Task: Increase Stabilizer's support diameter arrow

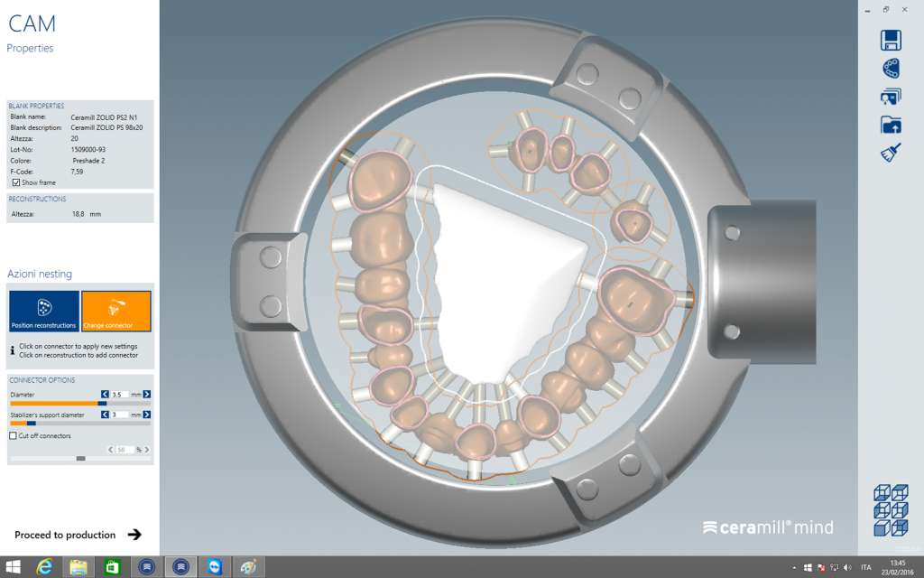Action: pyautogui.click(x=147, y=415)
